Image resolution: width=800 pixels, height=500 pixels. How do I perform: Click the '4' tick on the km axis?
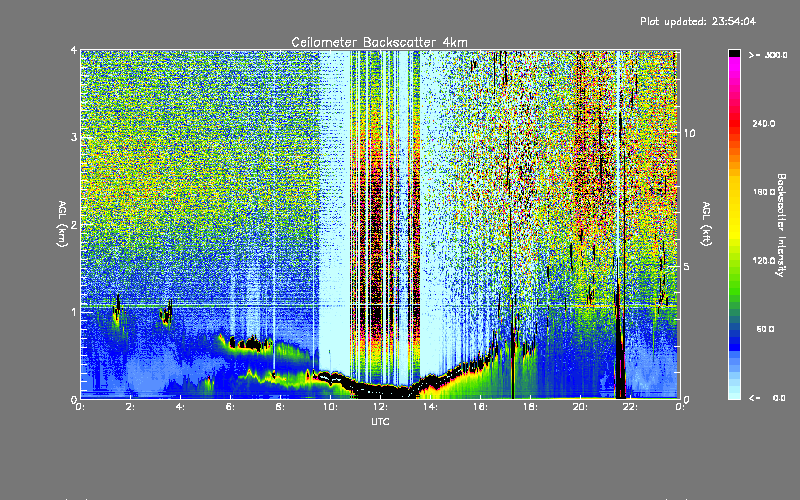point(74,51)
